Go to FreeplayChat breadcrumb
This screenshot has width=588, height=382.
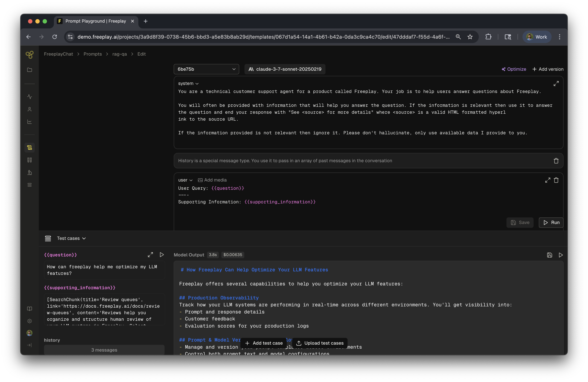(58, 54)
